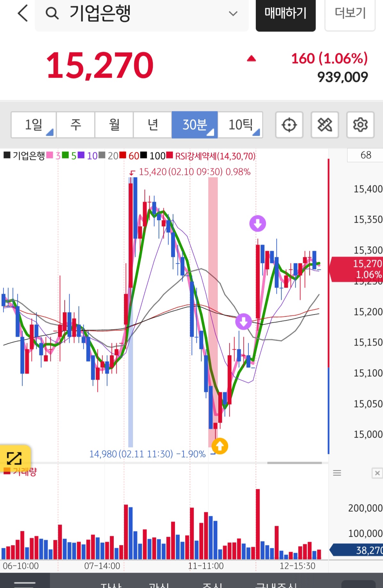Open the drawing tools pencil-ruler icon

[325, 125]
